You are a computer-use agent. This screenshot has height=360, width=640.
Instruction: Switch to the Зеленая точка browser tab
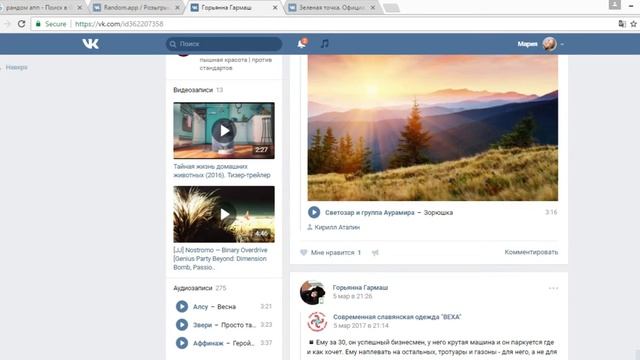click(x=332, y=7)
